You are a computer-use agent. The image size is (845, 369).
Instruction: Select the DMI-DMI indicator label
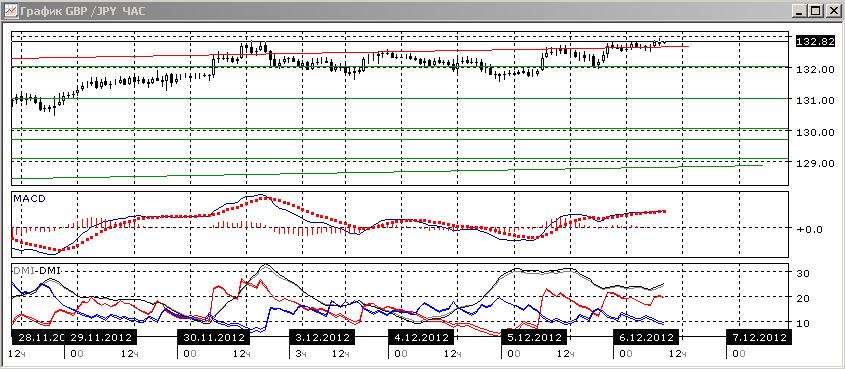36,269
